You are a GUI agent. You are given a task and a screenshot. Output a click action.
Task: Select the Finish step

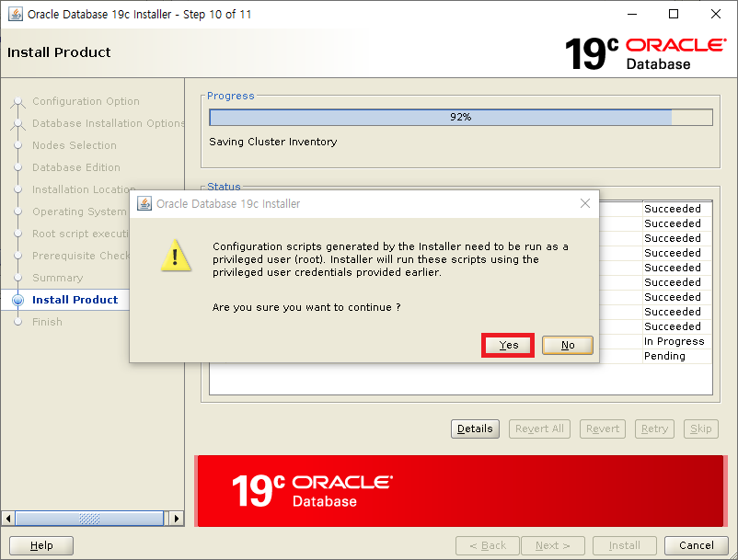point(47,322)
